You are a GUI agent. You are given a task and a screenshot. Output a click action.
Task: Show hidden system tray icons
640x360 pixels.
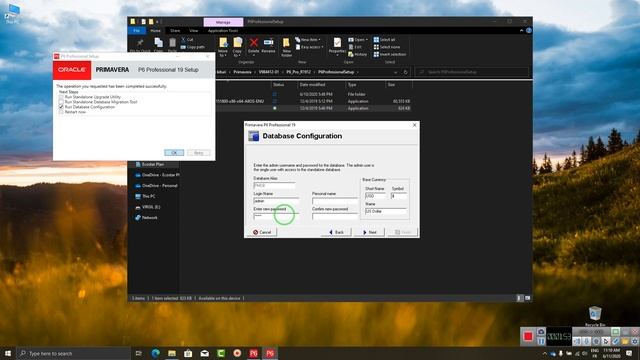point(544,353)
